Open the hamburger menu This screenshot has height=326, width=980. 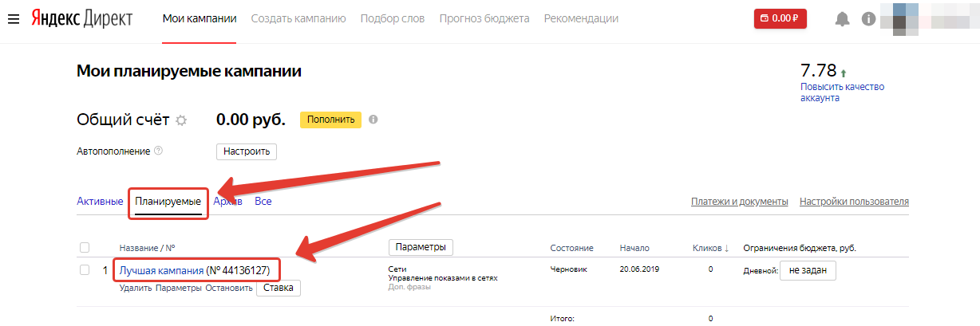click(x=13, y=18)
